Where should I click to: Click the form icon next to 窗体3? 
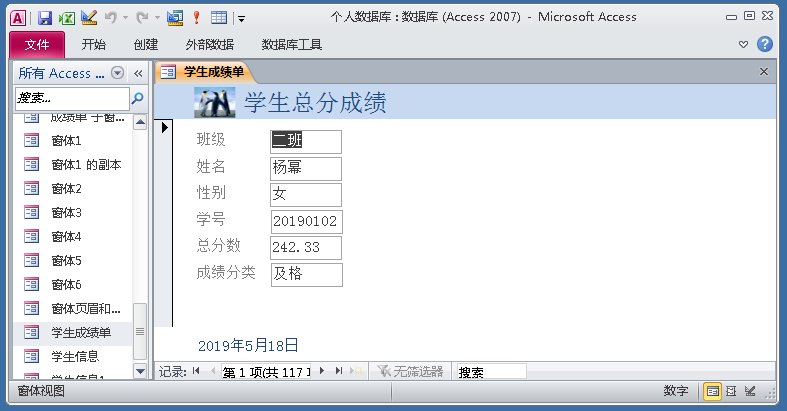point(31,213)
